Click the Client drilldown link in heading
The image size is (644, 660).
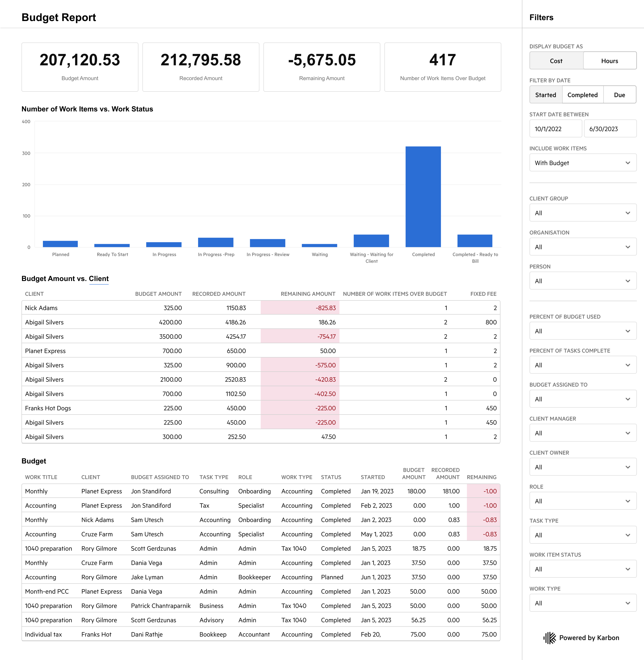tap(99, 279)
